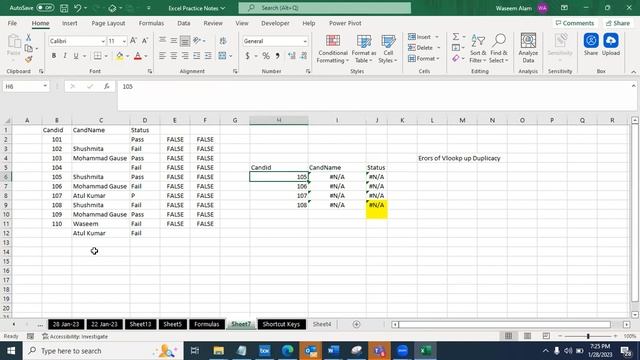
Task: Open Microsoft Edge from taskbar
Action: [x=288, y=351]
